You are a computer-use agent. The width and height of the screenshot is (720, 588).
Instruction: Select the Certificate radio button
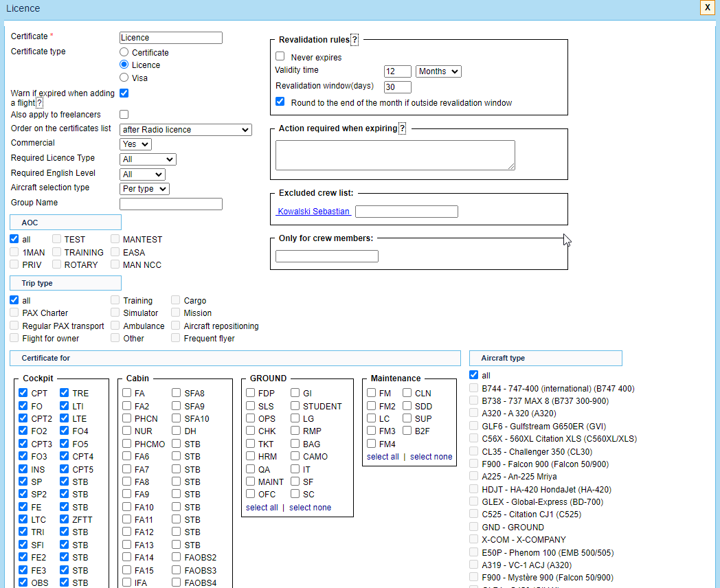click(124, 52)
